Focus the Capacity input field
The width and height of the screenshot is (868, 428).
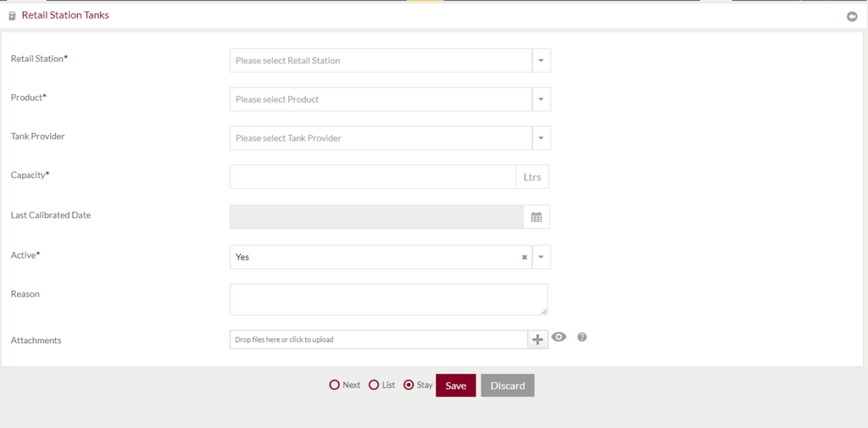[x=373, y=176]
